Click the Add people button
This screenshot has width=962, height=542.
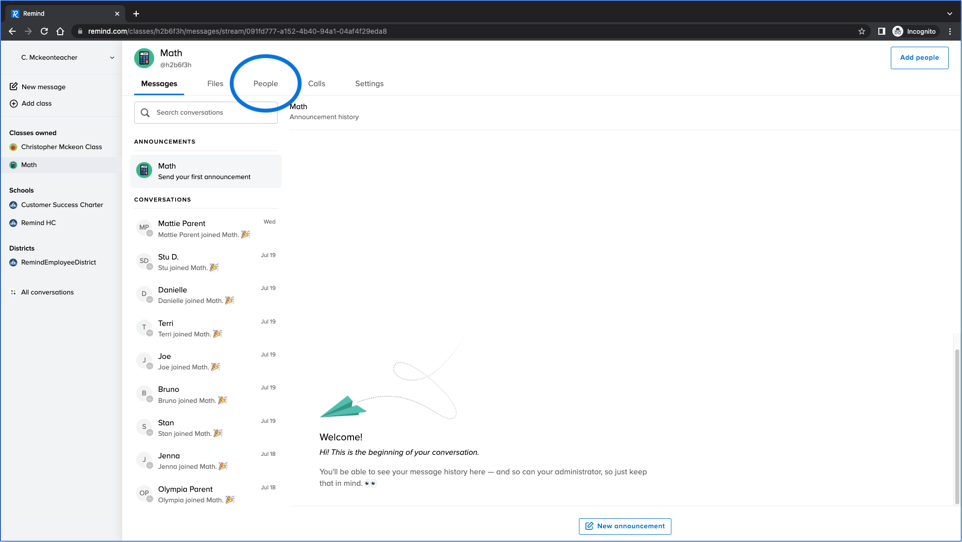(x=919, y=58)
